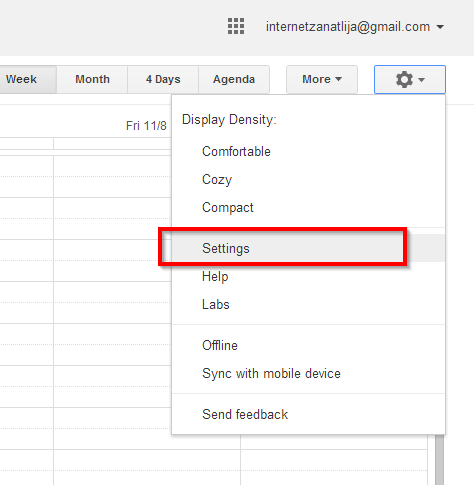
Task: Open the More dropdown button
Action: (322, 79)
